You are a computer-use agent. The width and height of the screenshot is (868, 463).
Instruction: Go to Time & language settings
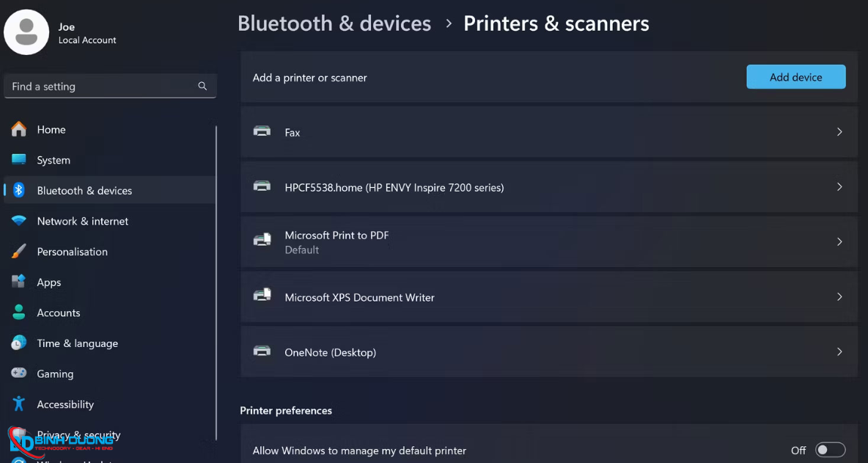tap(77, 343)
